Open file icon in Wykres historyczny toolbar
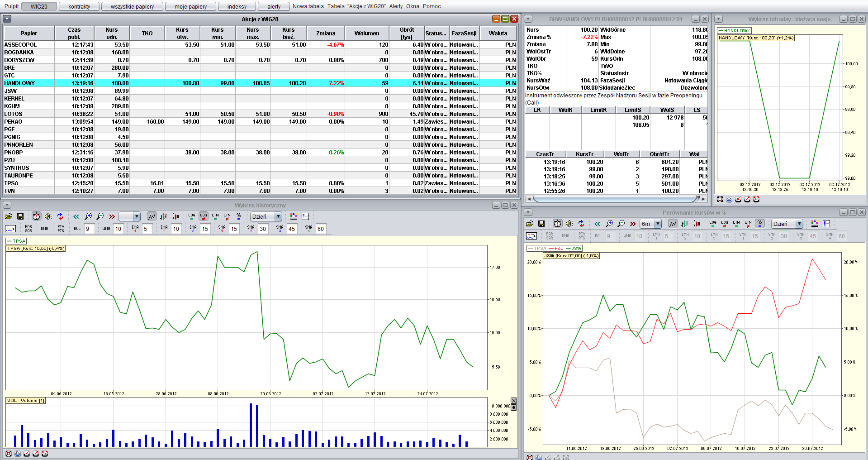The width and height of the screenshot is (868, 460). 9,217
